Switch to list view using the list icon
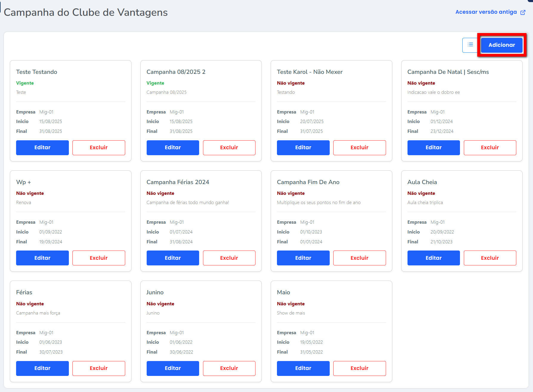 [x=470, y=45]
